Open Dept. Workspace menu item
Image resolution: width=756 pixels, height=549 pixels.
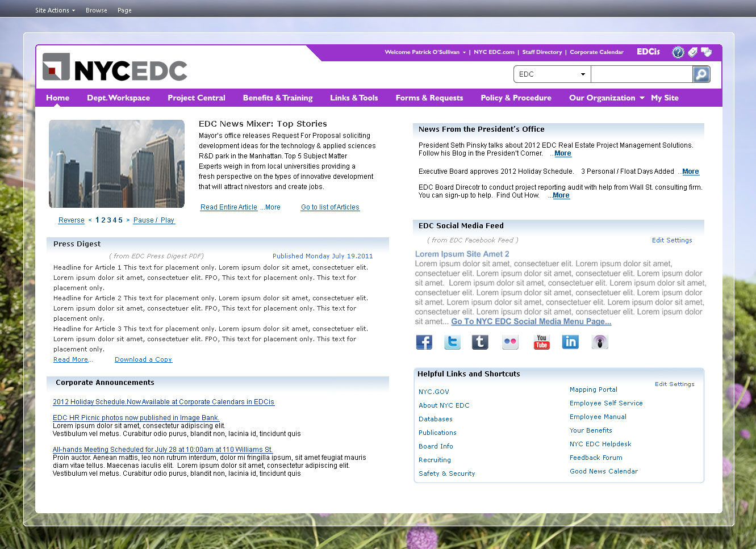(118, 98)
